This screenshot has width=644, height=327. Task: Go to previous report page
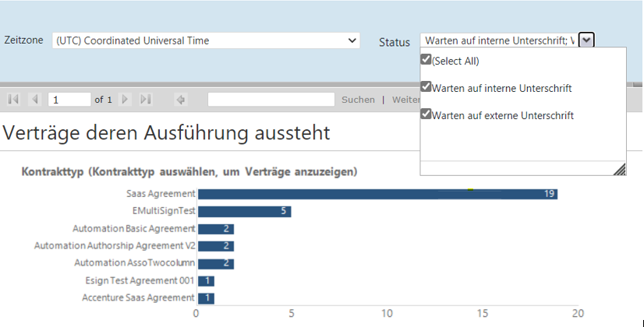pyautogui.click(x=34, y=100)
